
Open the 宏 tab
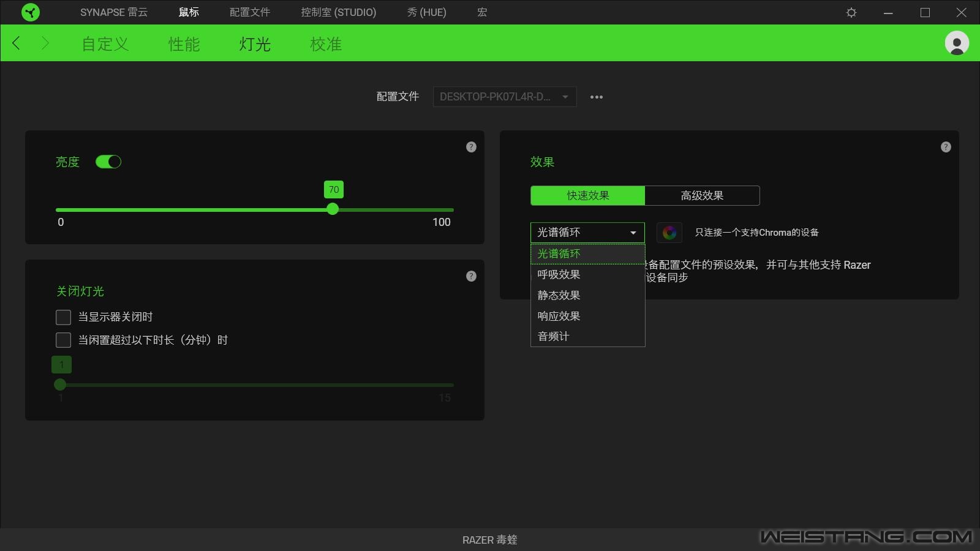pyautogui.click(x=482, y=12)
